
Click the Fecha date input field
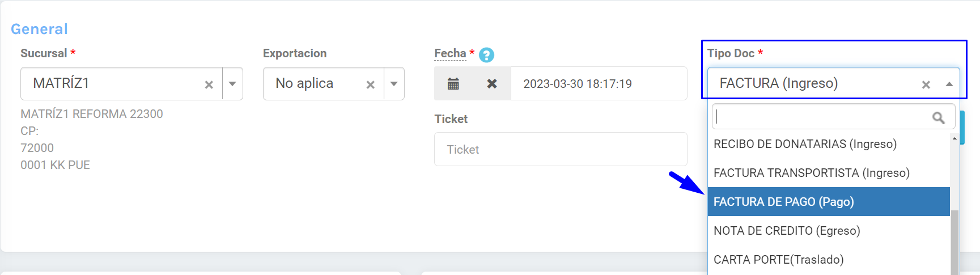click(598, 84)
